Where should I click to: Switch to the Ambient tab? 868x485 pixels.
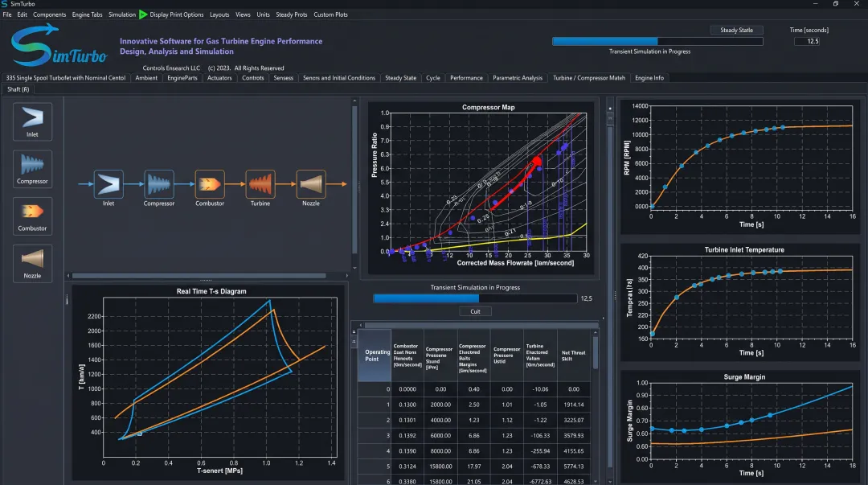pos(146,78)
